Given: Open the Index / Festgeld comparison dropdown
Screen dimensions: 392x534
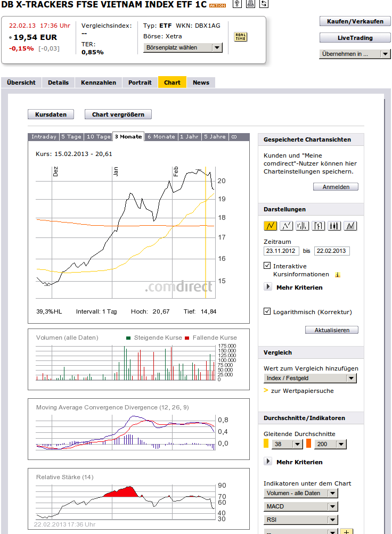Looking at the screenshot, I should click(x=310, y=379).
